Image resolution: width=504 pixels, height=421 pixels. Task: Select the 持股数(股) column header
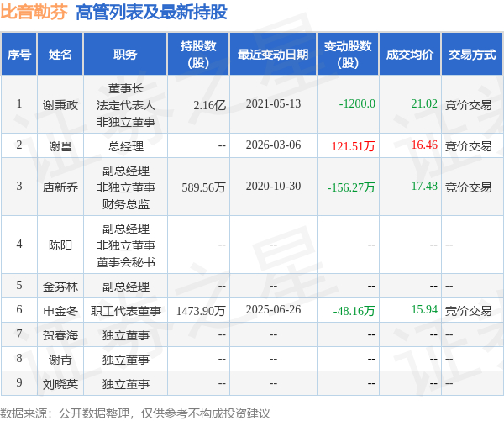(x=198, y=55)
